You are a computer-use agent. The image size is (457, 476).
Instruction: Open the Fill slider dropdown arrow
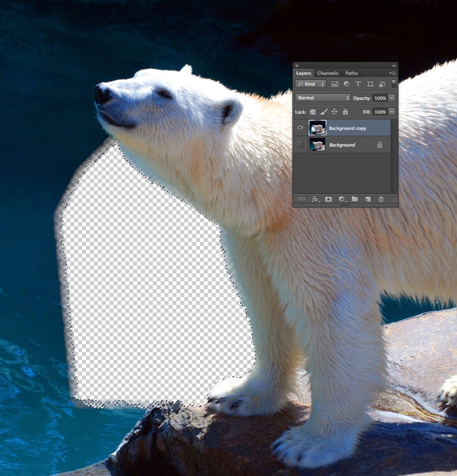(x=392, y=112)
